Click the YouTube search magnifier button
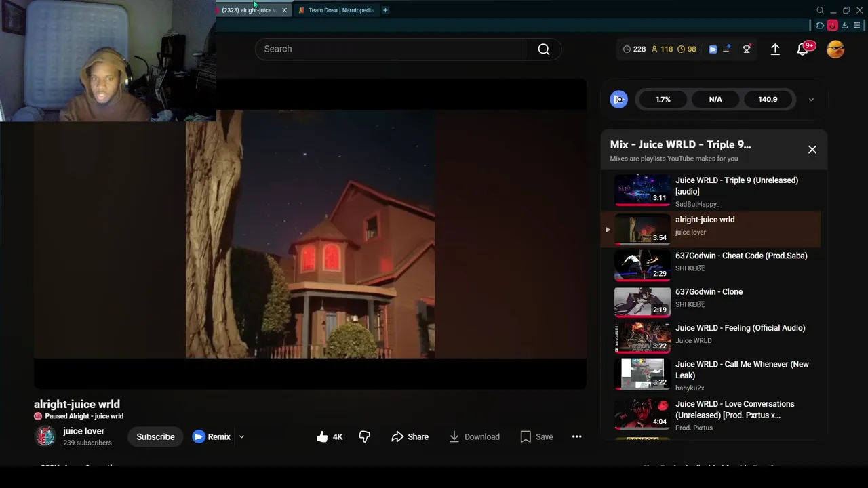Image resolution: width=868 pixels, height=488 pixels. 543,49
